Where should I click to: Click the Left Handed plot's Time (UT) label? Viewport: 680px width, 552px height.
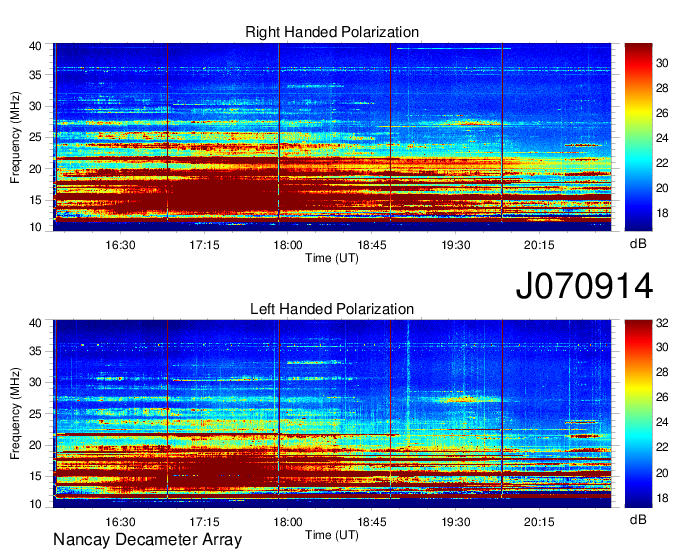332,535
